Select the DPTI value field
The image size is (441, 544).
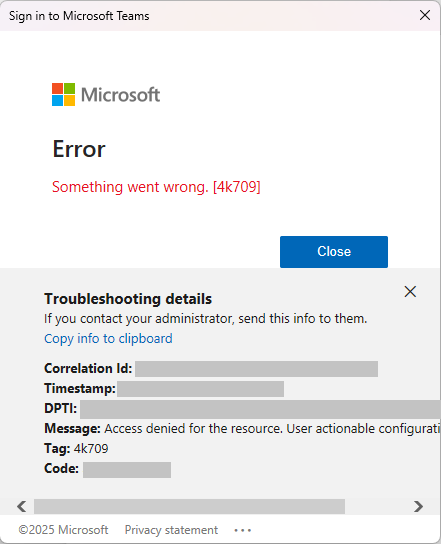coord(261,409)
